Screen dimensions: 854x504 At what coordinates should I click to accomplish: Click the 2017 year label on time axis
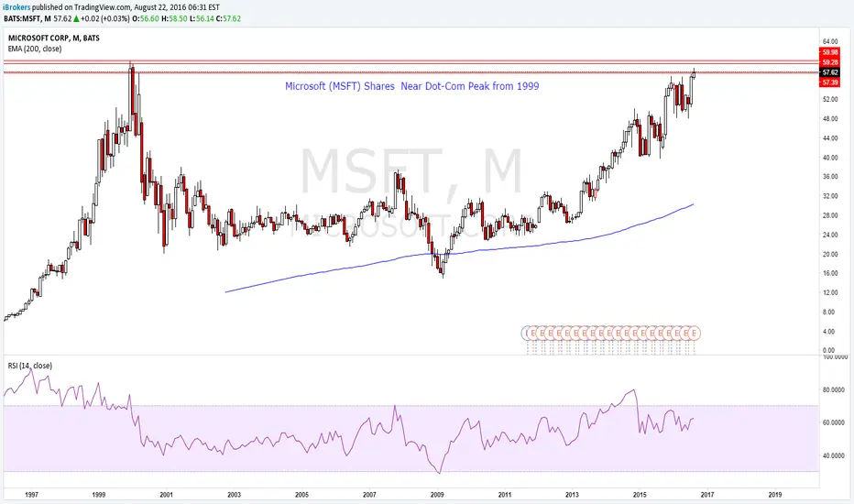[x=707, y=495]
